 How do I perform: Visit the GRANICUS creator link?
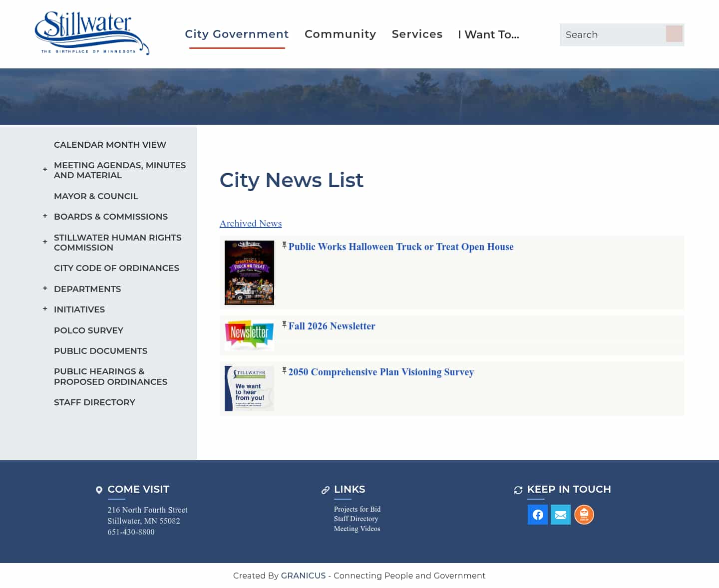(303, 576)
